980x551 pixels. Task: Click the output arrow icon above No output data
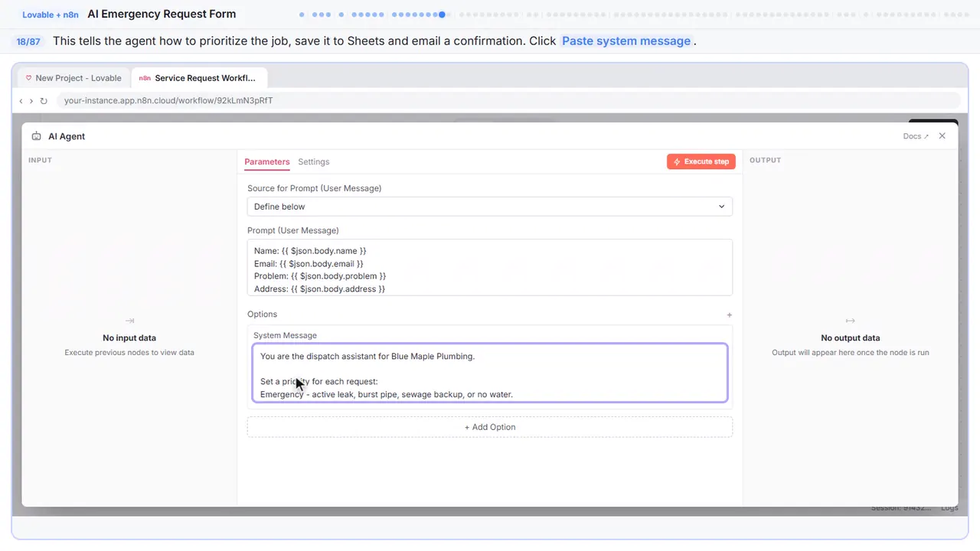tap(850, 321)
